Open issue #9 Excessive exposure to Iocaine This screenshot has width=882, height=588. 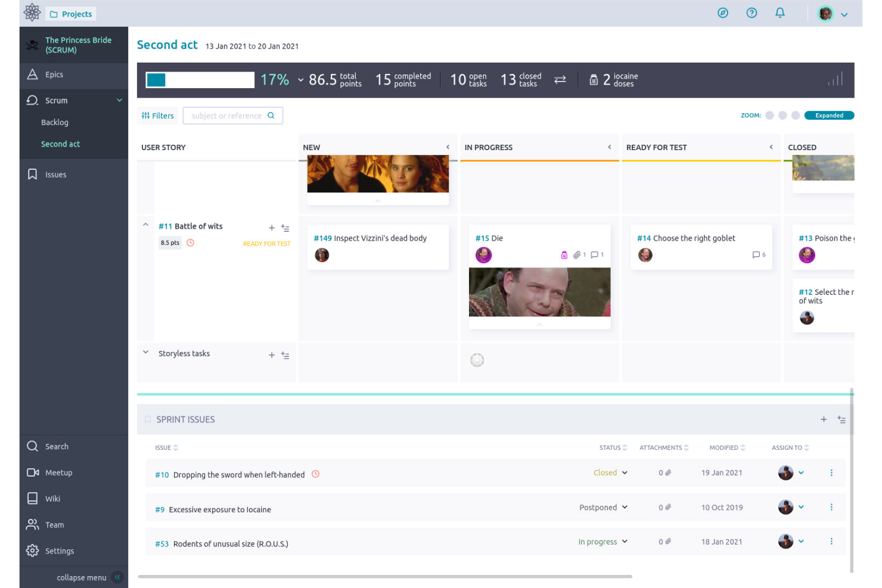click(213, 509)
